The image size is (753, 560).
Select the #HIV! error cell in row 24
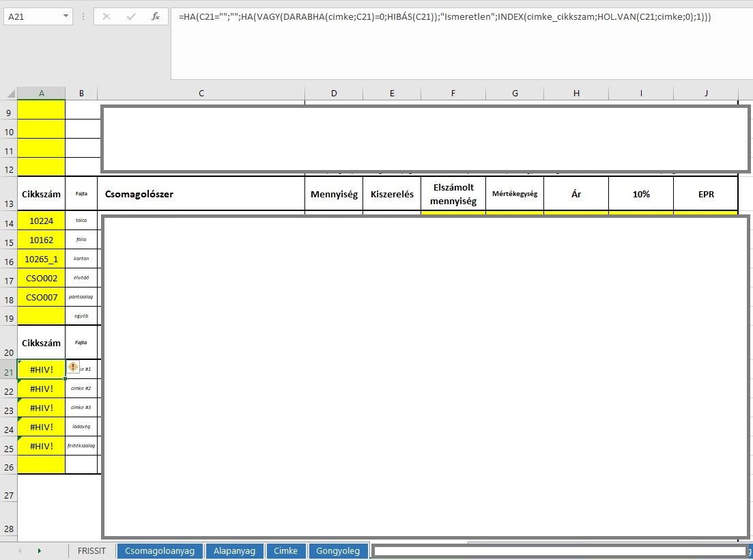[41, 427]
